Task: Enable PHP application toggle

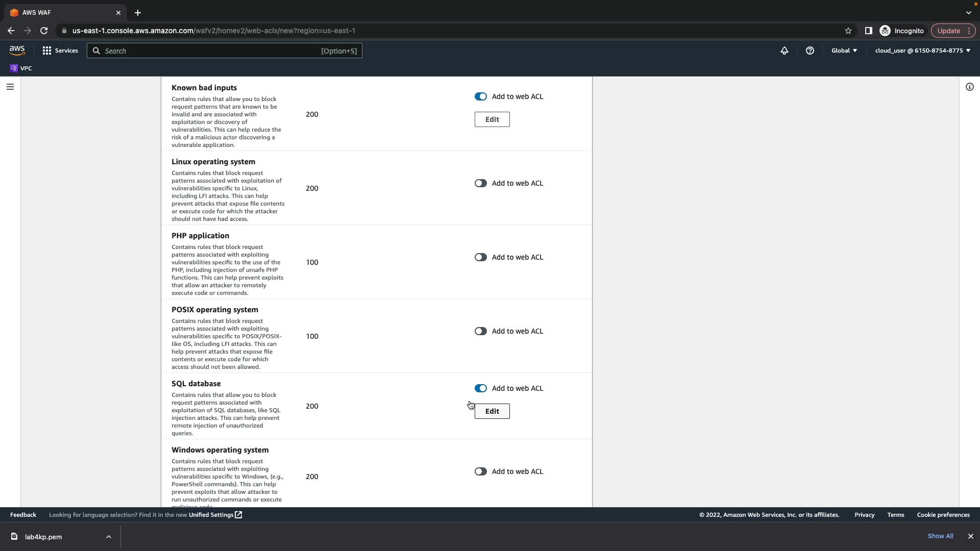Action: tap(480, 257)
